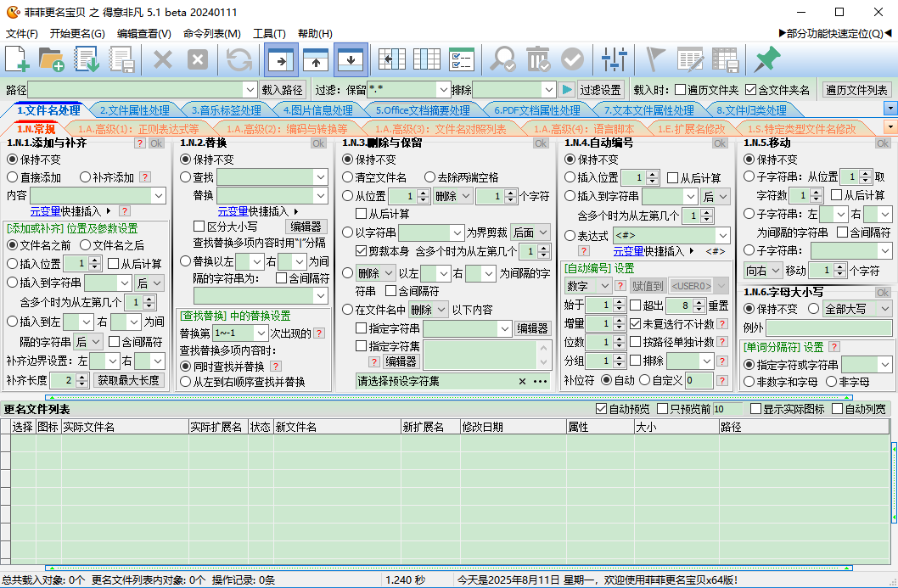898x588 pixels.
Task: Open the 工具(T) menu
Action: click(x=269, y=34)
